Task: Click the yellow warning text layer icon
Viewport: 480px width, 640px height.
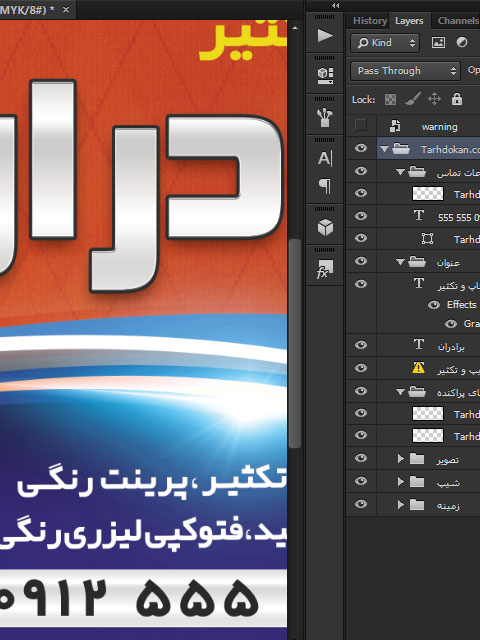Action: pos(418,368)
